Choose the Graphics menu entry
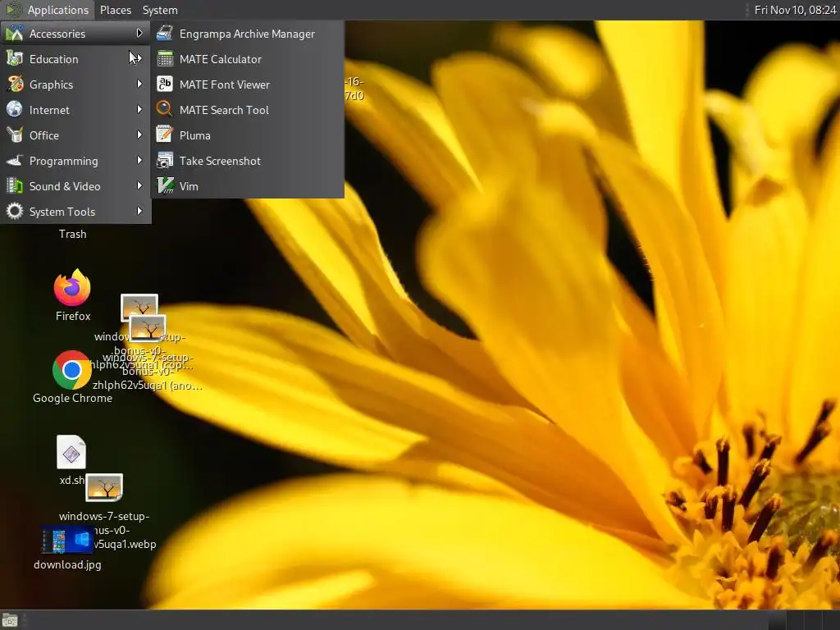This screenshot has width=840, height=630. [x=75, y=84]
